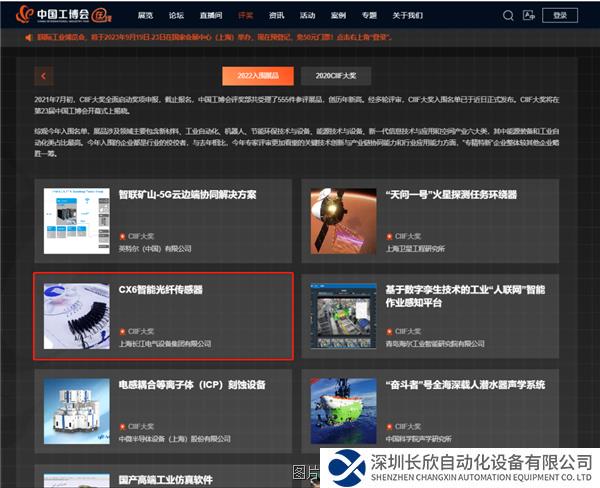
Task: Open the 直播间 navigation item
Action: [x=210, y=16]
